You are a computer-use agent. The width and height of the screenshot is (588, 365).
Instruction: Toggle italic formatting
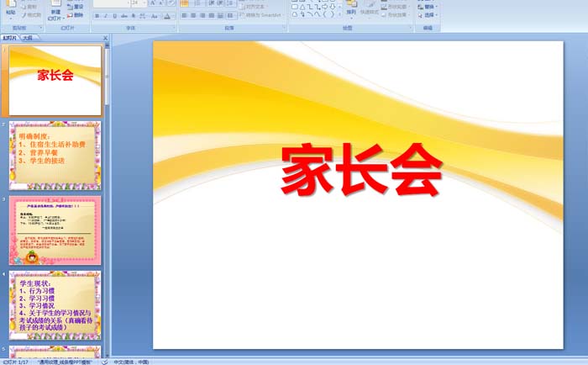point(106,16)
